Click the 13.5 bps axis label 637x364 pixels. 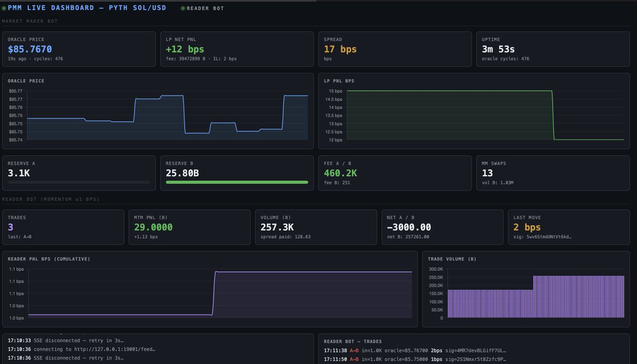coord(333,116)
